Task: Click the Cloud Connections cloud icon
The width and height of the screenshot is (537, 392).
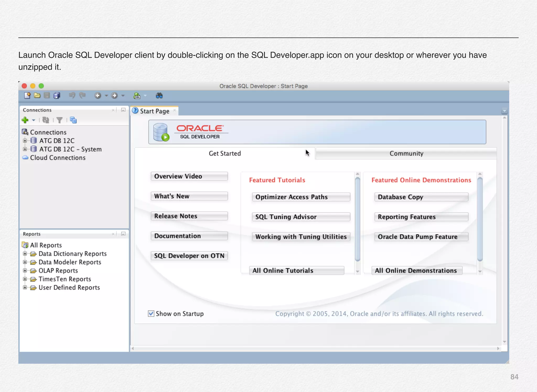Action: (x=25, y=157)
